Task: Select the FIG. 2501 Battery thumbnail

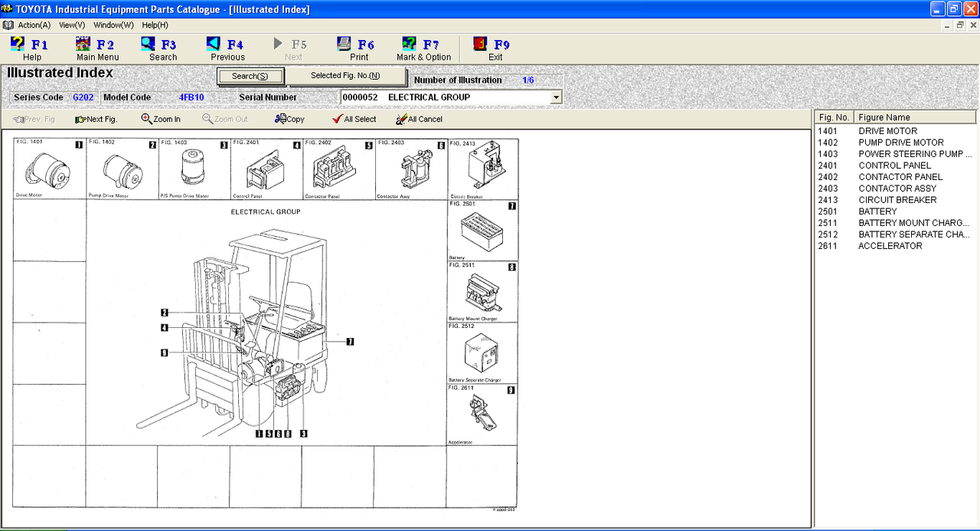Action: [x=482, y=230]
